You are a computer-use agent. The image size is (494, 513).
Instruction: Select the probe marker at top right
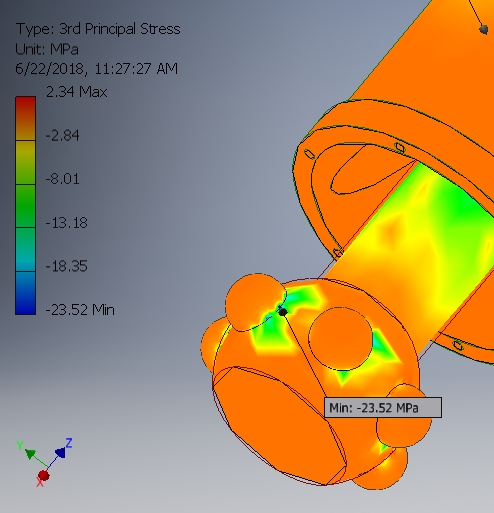(484, 29)
